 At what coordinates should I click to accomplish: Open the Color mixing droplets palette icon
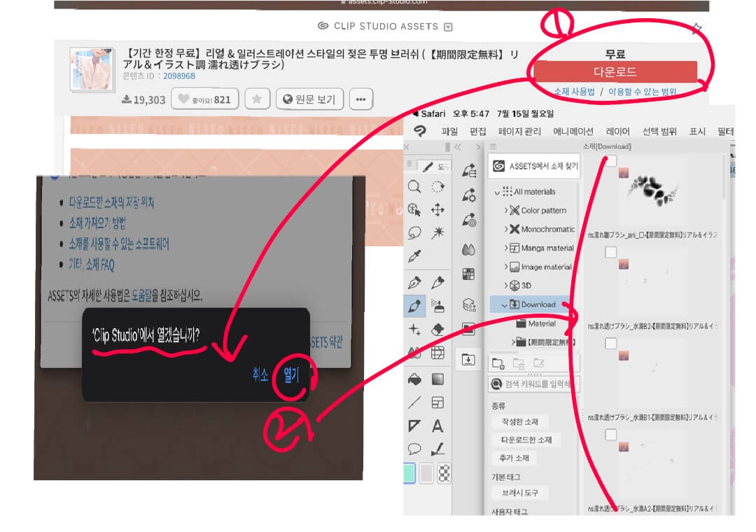[468, 249]
